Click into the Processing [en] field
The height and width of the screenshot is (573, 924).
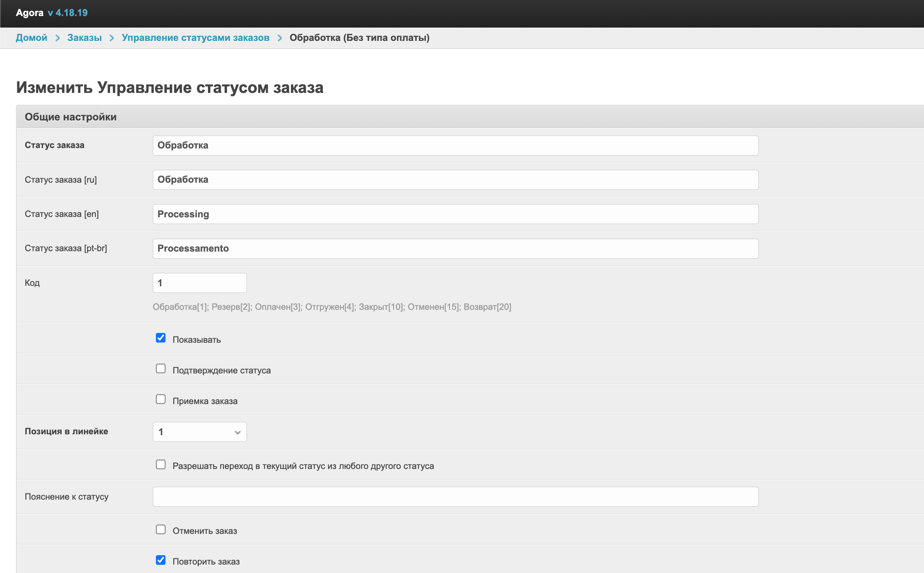[455, 214]
